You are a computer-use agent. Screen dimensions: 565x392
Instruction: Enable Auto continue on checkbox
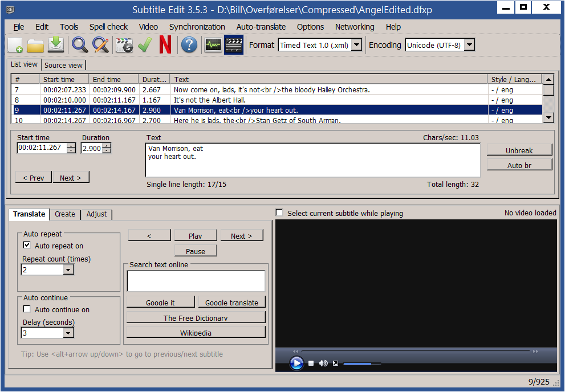coord(27,309)
